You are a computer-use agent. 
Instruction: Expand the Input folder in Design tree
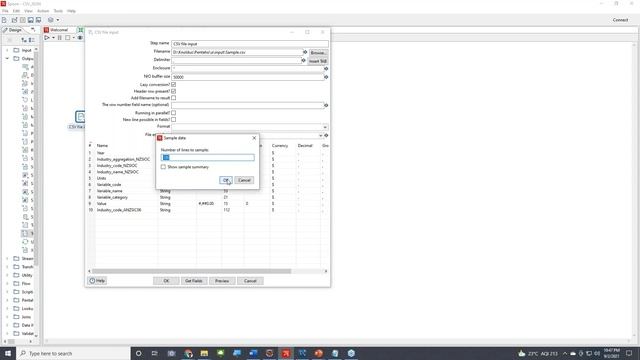pos(7,50)
